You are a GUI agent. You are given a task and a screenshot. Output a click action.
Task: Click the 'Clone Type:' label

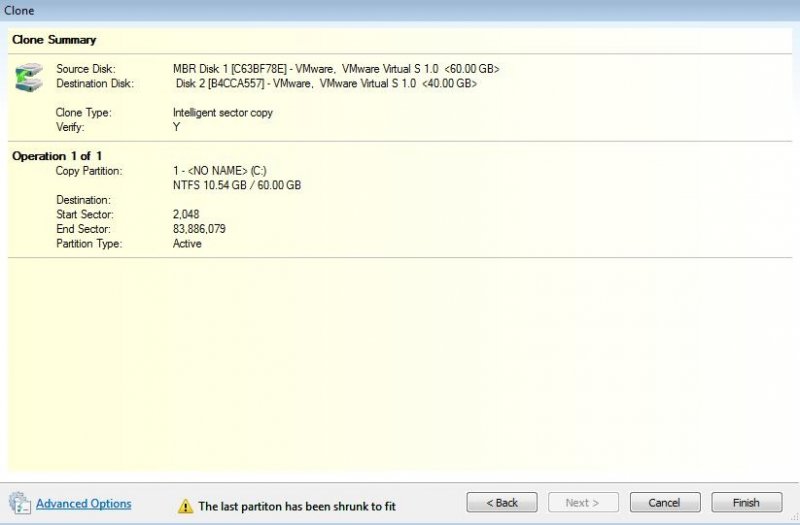point(84,112)
